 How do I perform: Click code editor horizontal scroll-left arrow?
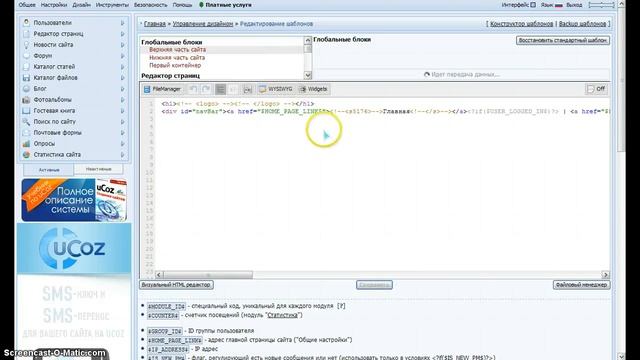(x=159, y=275)
